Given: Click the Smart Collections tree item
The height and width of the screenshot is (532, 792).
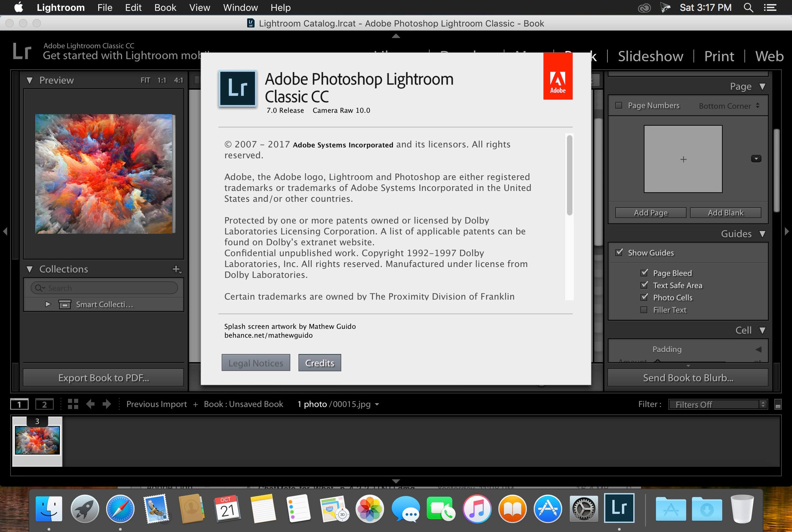Looking at the screenshot, I should pyautogui.click(x=104, y=303).
